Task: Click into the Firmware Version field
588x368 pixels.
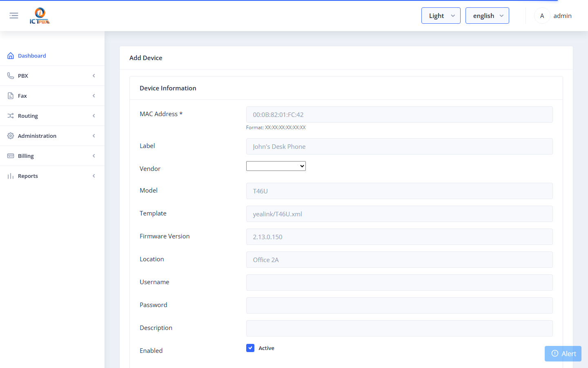Action: (x=399, y=237)
